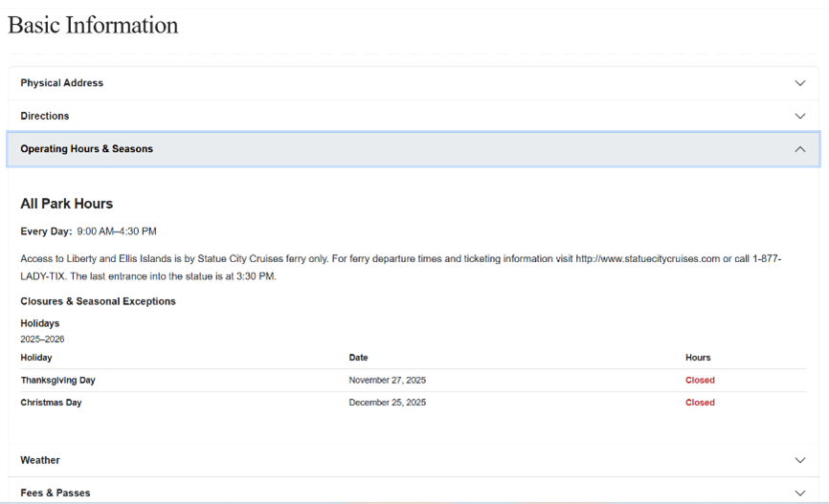Screen dimensions: 829x504
Task: Open the Weather section label
Action: click(40, 460)
